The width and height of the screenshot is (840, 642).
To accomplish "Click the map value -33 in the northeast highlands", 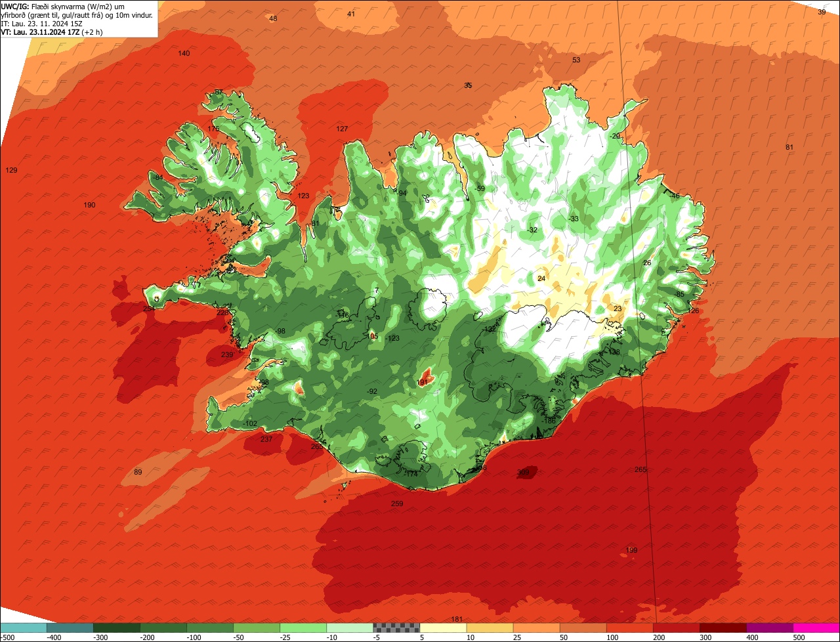I will tap(574, 219).
